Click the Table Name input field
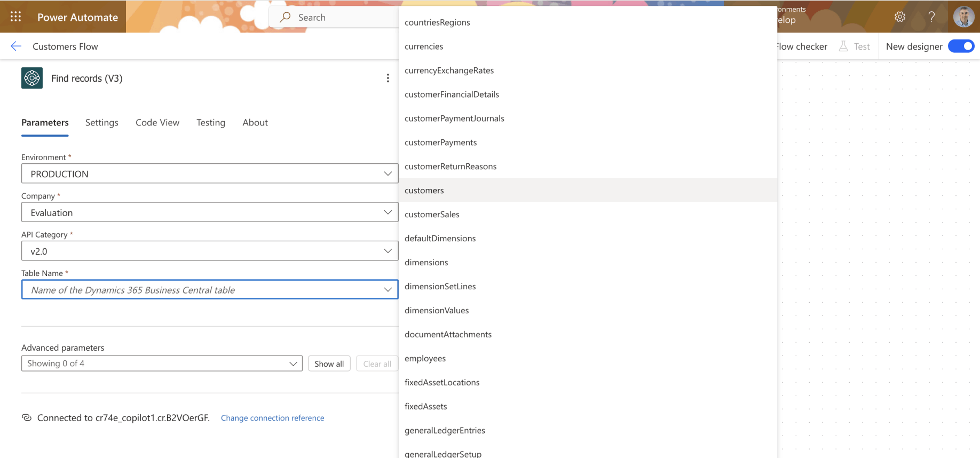The image size is (980, 458). click(x=210, y=290)
